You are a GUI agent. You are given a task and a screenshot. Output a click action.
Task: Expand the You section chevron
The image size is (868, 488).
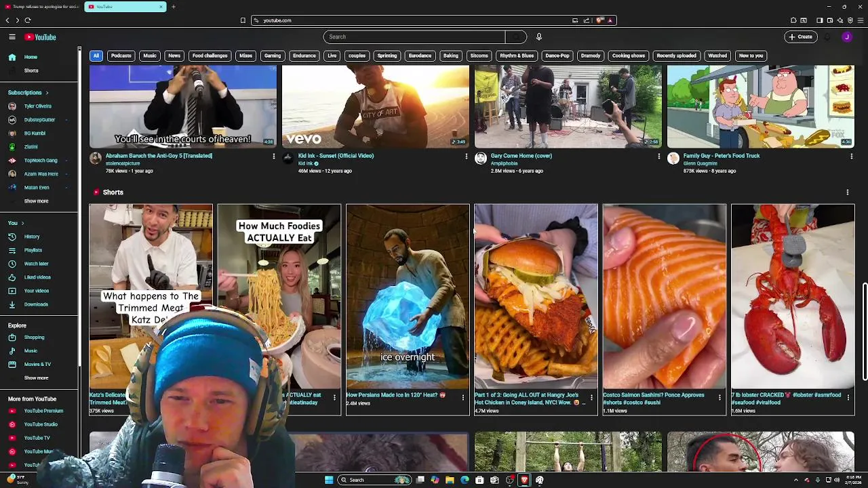tap(22, 223)
